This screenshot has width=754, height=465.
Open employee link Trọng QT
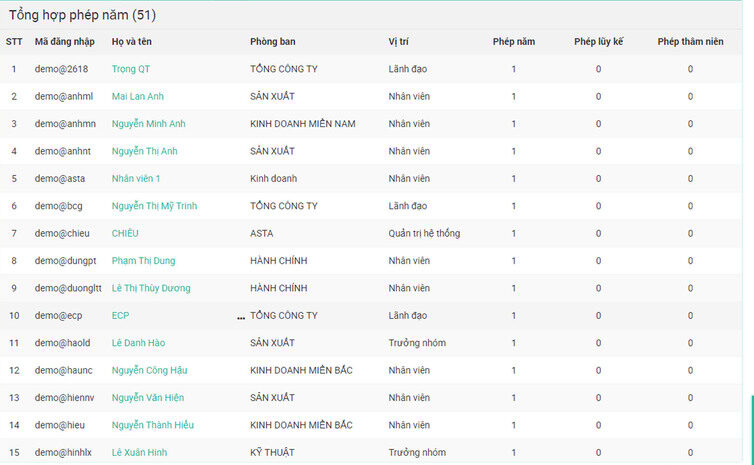click(x=131, y=69)
